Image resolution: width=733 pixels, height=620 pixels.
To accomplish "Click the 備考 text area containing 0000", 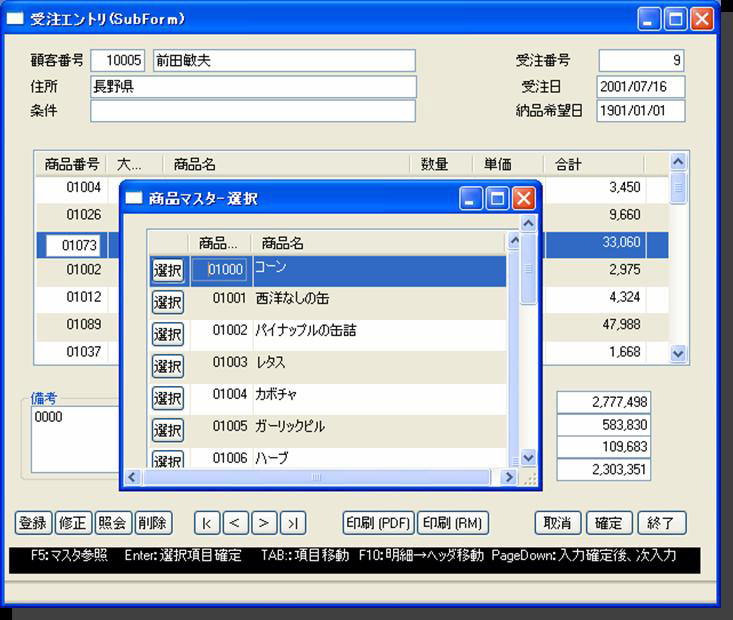I will 76,439.
